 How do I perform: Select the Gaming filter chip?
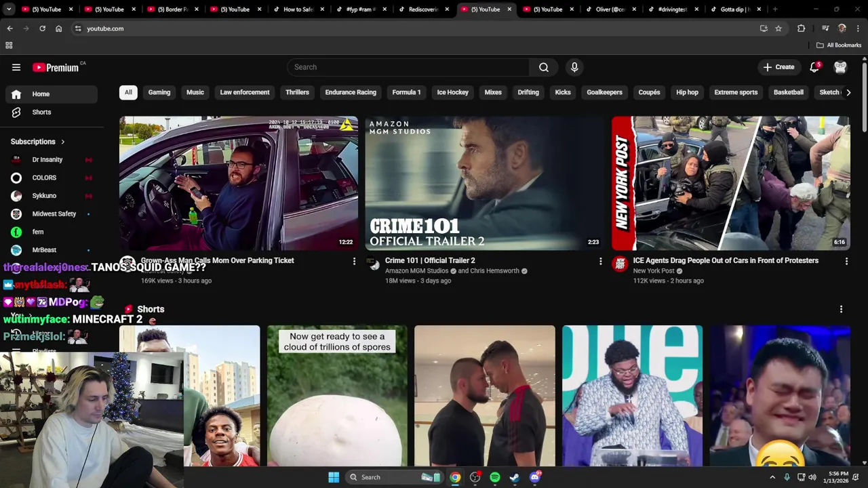(x=159, y=92)
